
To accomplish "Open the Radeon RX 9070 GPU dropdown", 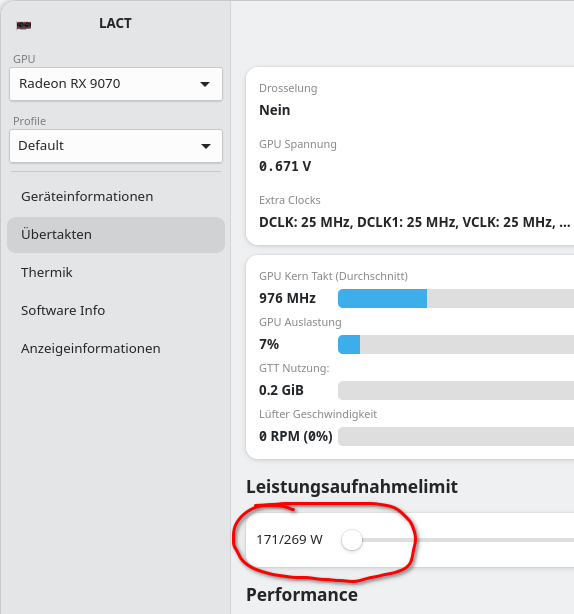I will 116,84.
